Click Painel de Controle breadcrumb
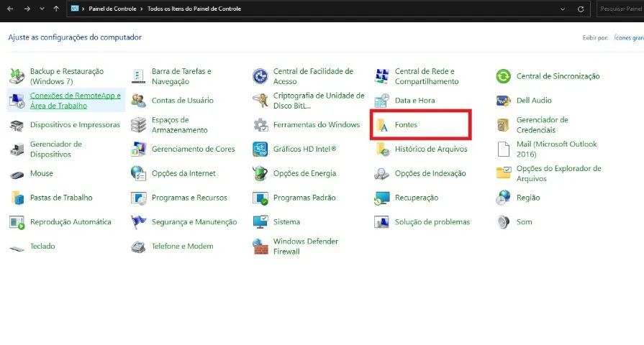 [x=112, y=9]
